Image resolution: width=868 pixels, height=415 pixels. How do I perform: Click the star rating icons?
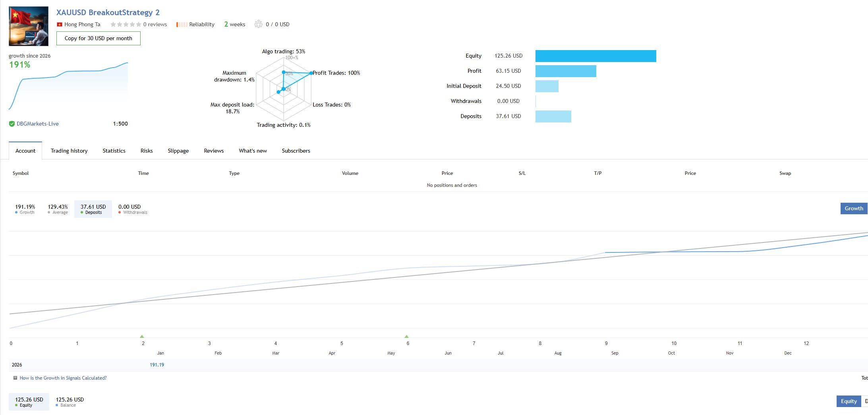126,24
